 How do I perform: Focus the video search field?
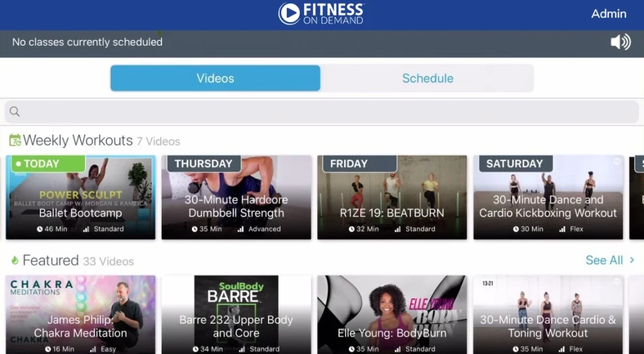pos(321,112)
